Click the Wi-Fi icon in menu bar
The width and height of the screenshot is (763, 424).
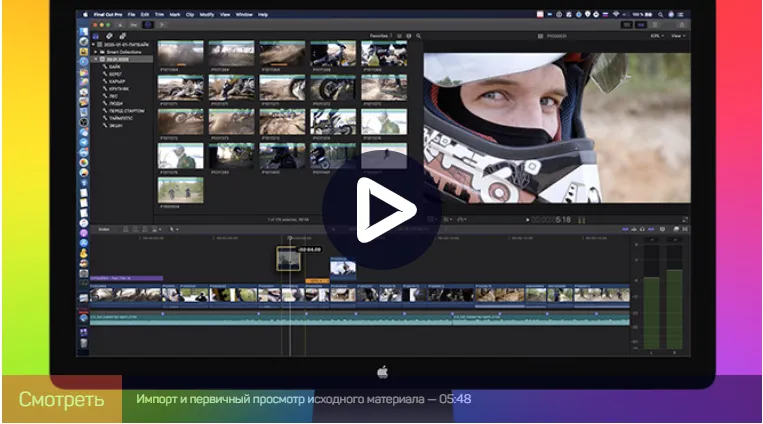(615, 15)
